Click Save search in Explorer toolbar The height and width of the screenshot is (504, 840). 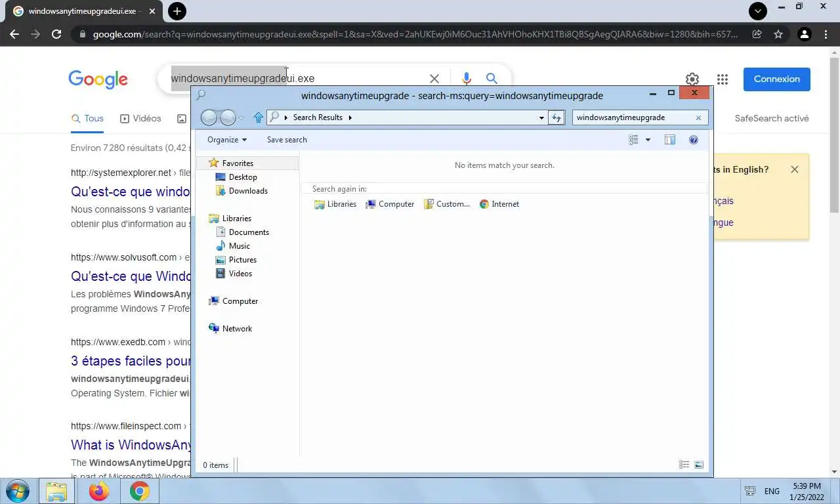[287, 140]
